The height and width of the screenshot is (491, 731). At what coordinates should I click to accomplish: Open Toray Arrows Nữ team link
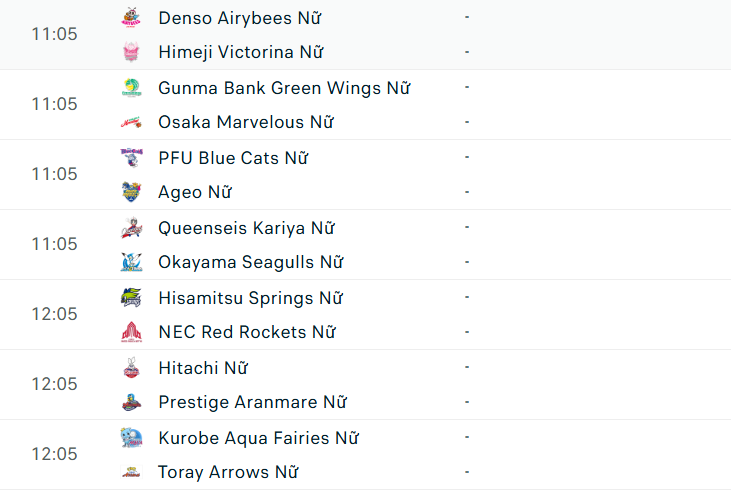coord(228,472)
